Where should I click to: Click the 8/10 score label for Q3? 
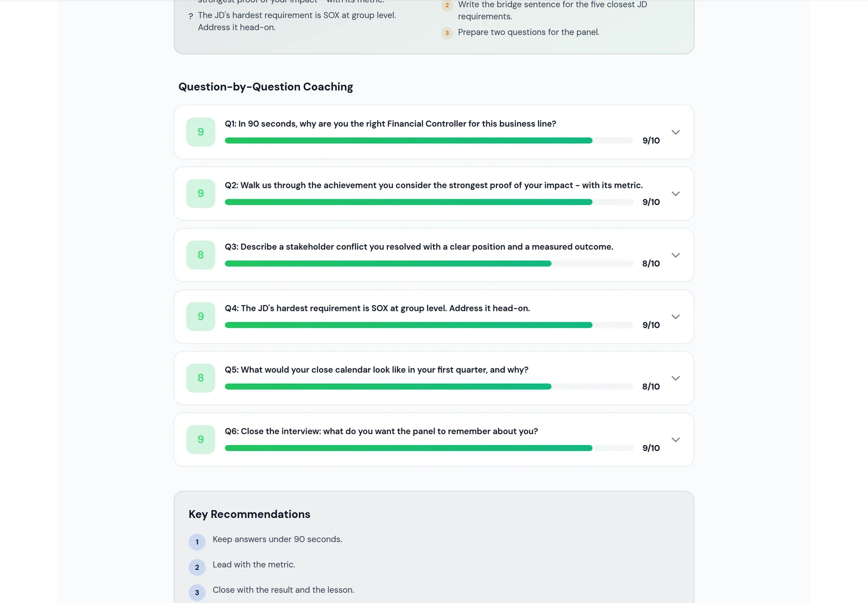click(x=651, y=264)
